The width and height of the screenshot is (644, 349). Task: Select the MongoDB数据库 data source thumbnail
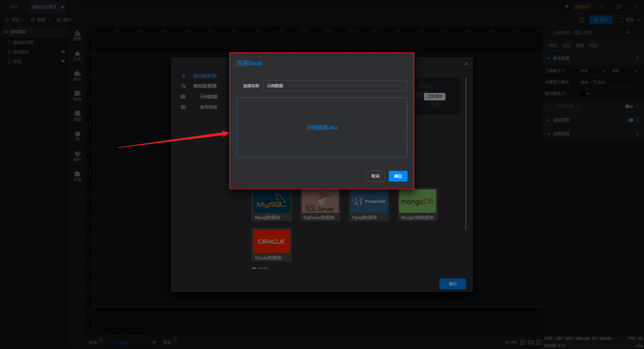pyautogui.click(x=418, y=204)
